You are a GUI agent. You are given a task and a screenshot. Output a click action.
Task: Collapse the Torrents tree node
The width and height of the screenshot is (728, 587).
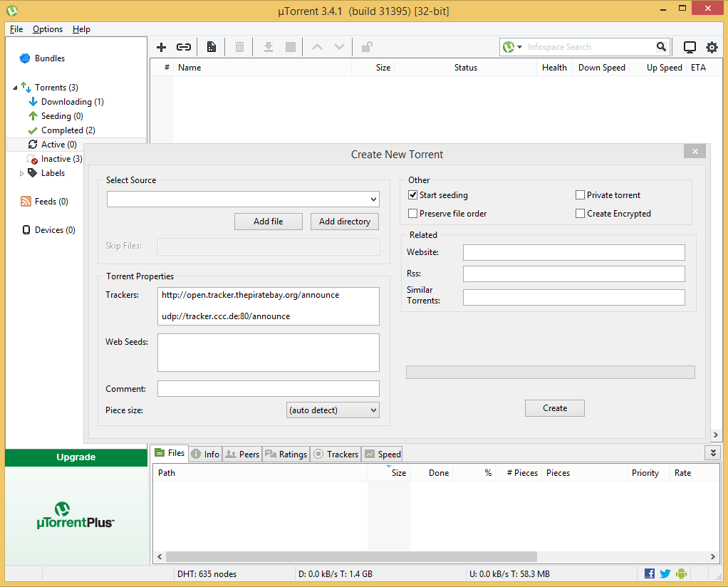[x=15, y=88]
